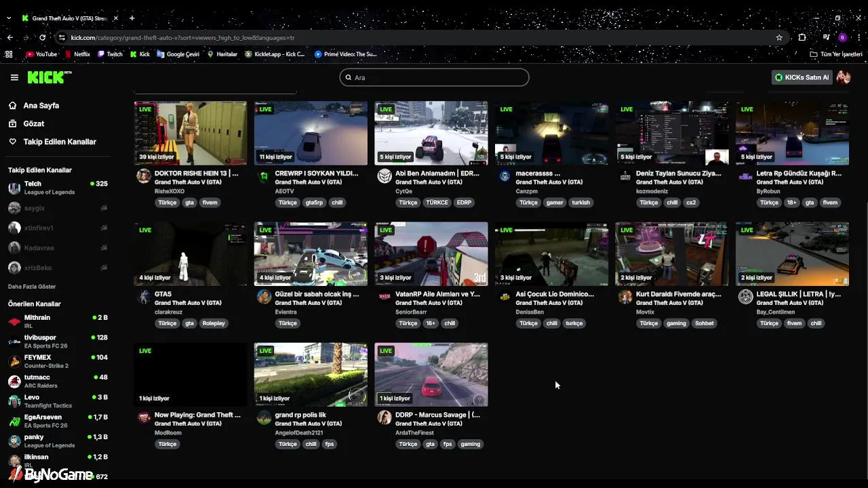
Task: Open the Haritalar bookmark
Action: tap(222, 54)
